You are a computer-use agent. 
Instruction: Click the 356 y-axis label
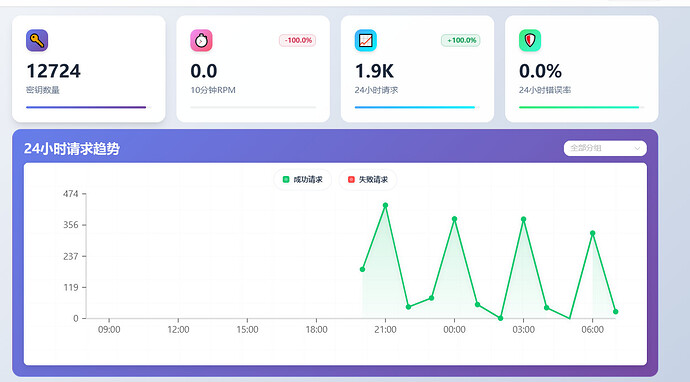tap(70, 225)
